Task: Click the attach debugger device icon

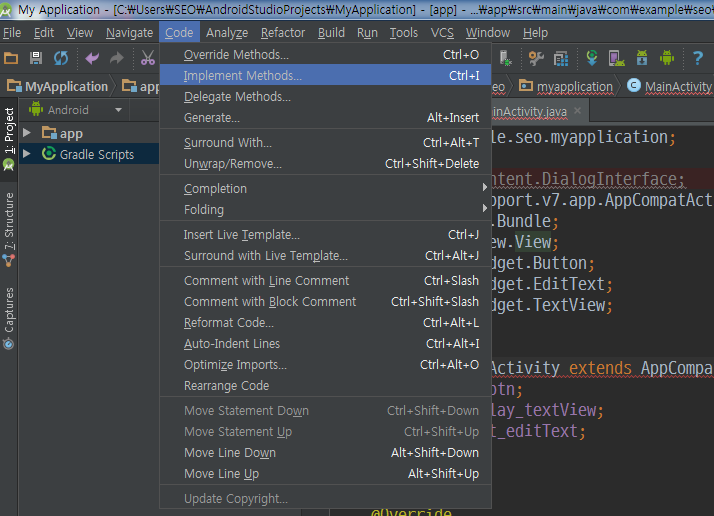Action: tap(505, 58)
